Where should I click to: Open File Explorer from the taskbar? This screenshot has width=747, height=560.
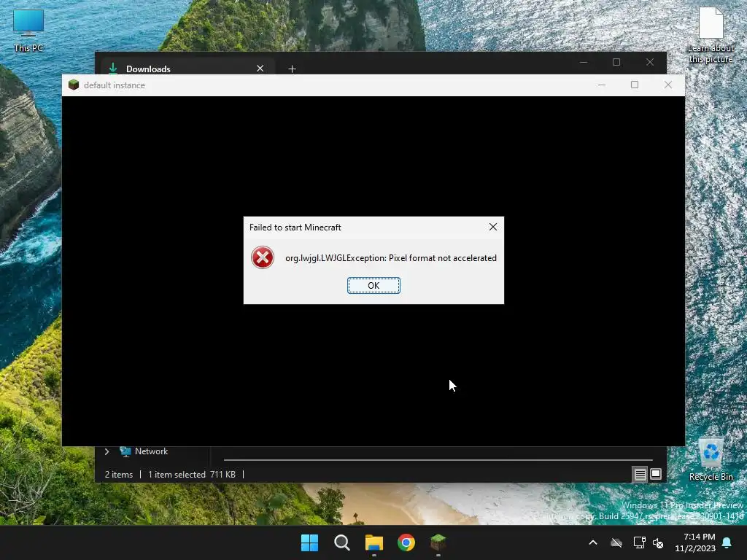tap(374, 542)
